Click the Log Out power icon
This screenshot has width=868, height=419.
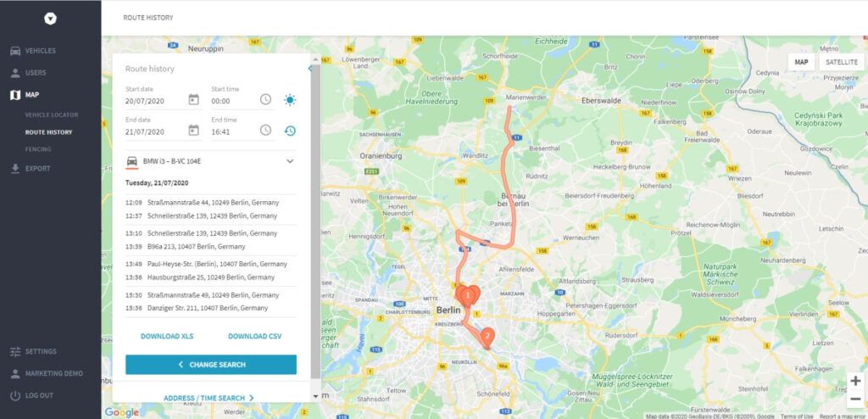15,396
